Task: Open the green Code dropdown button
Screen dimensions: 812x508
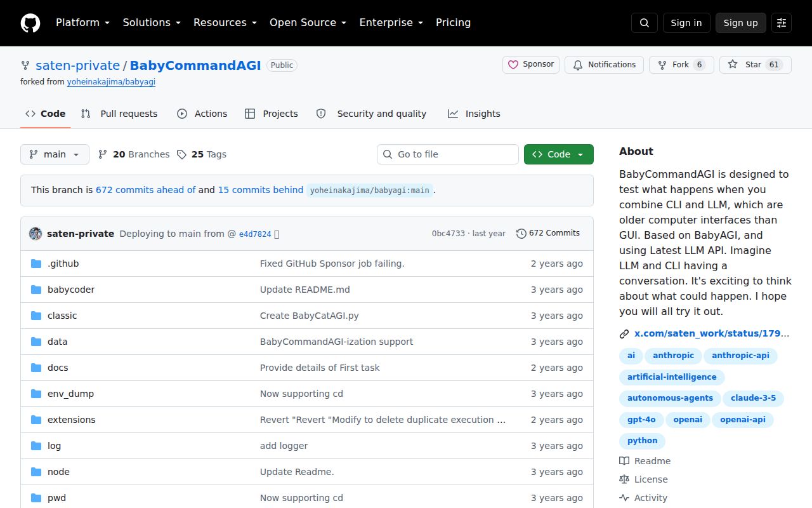Action: (559, 154)
